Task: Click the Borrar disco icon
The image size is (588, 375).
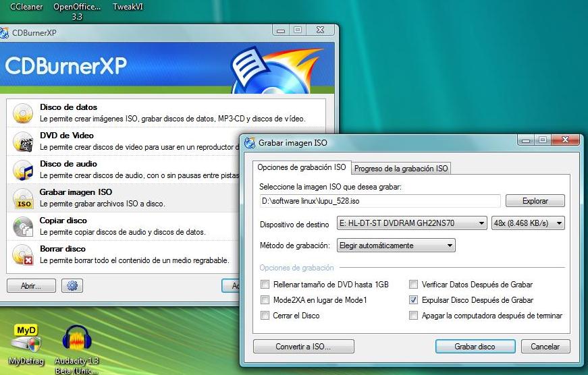Action: (x=23, y=255)
